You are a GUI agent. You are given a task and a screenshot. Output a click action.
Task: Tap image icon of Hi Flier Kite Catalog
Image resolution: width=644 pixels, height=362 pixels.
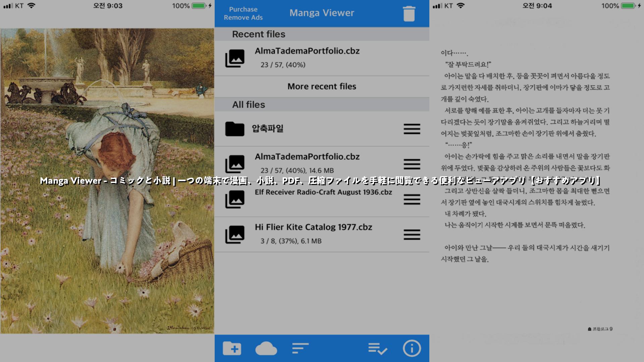235,234
